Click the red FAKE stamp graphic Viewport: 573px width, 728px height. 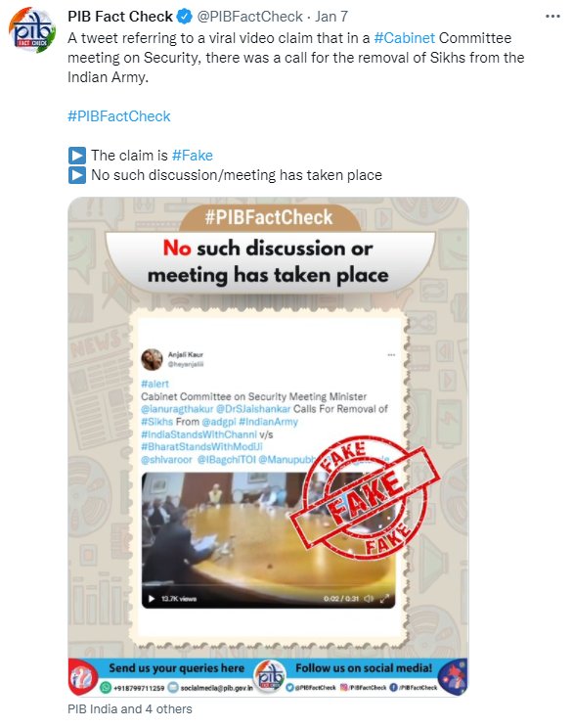365,496
